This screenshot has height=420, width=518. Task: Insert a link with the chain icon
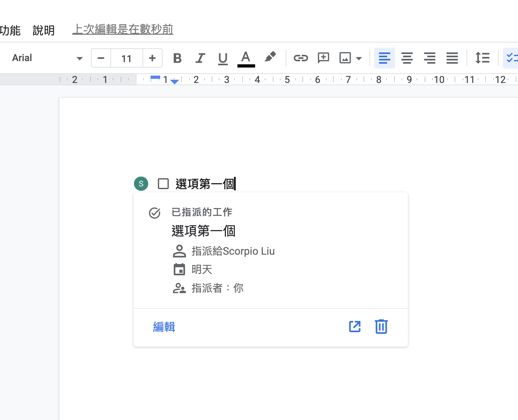click(301, 58)
